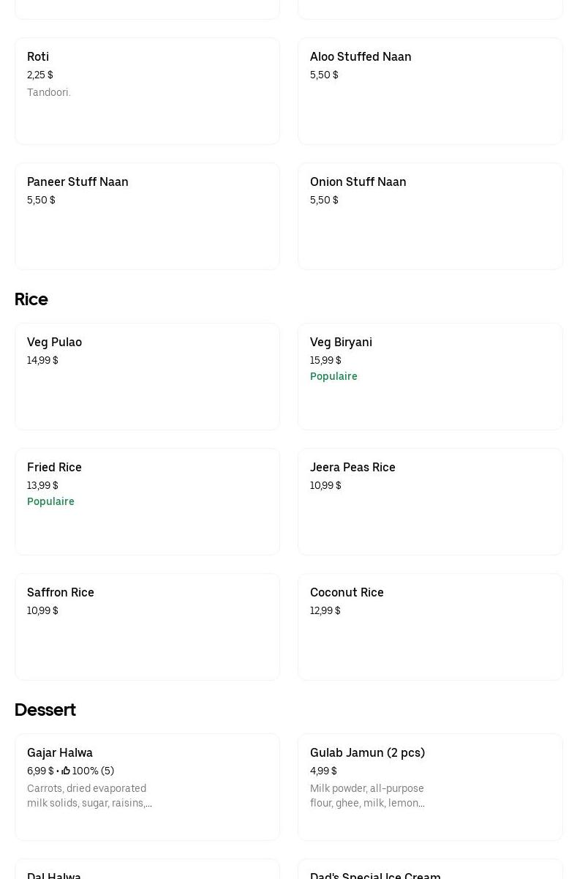
Task: Click Gajar Halwa ingredients description text
Action: click(x=89, y=796)
